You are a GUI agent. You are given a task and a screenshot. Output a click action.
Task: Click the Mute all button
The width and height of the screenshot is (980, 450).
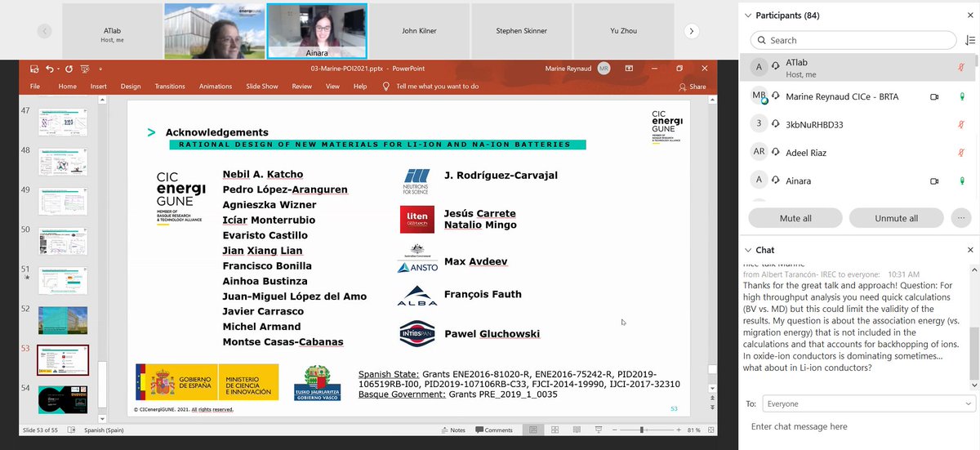(795, 218)
